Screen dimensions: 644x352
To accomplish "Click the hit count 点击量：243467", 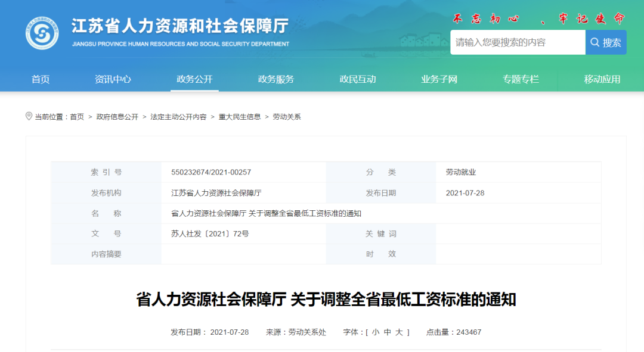I will click(x=453, y=332).
